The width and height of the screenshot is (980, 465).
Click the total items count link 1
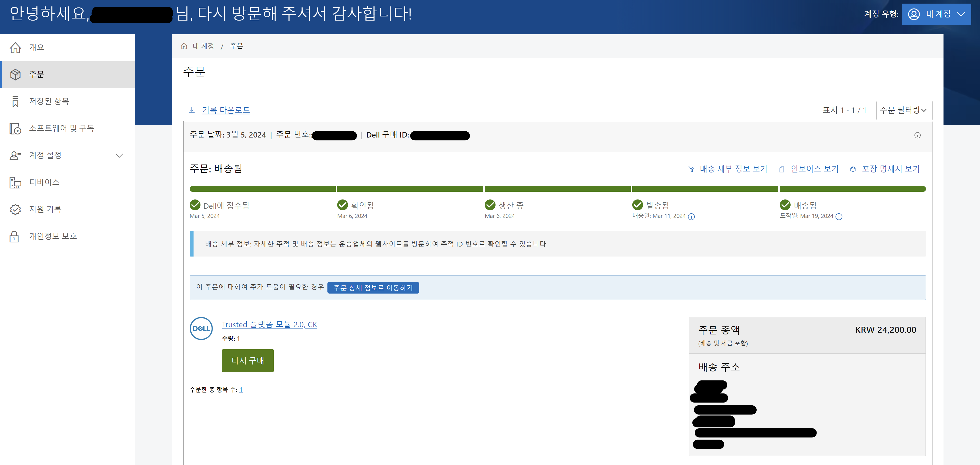tap(241, 390)
